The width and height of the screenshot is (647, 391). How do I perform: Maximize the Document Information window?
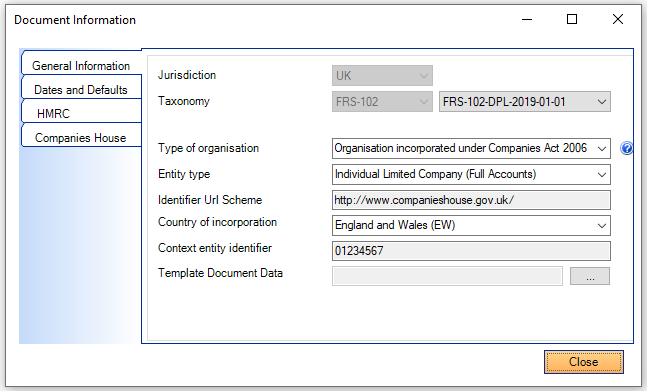pyautogui.click(x=572, y=19)
